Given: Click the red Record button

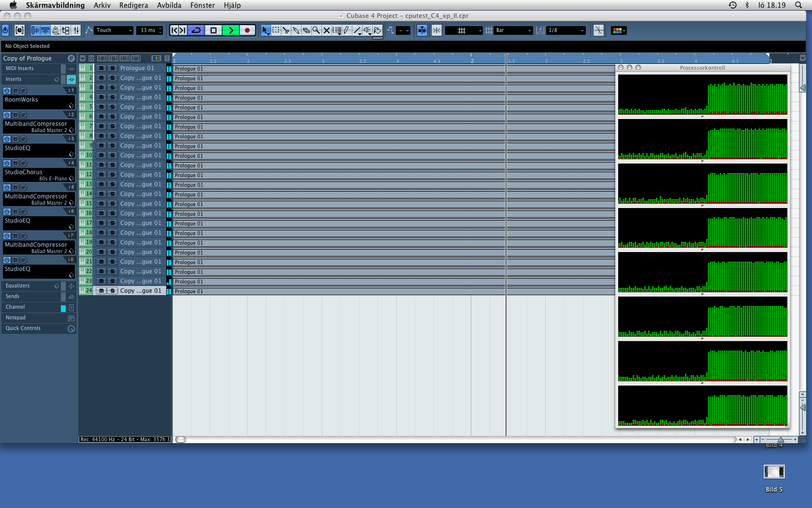Looking at the screenshot, I should pos(247,30).
